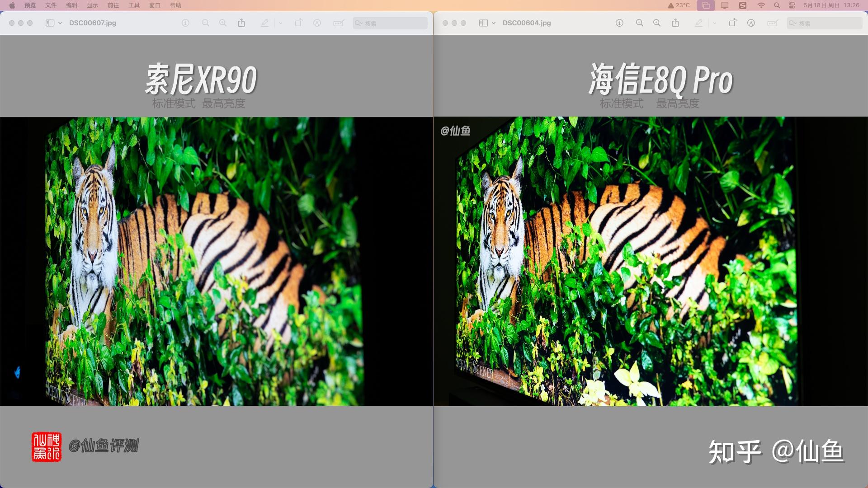The image size is (868, 488).
Task: Open the Info inspector for DSC00607.jpg
Action: 186,23
